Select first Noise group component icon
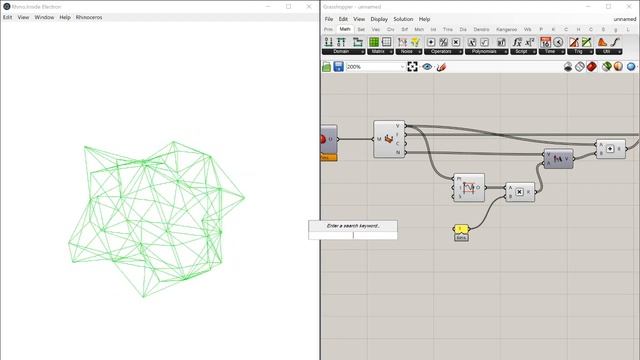The image size is (640, 360). click(402, 42)
